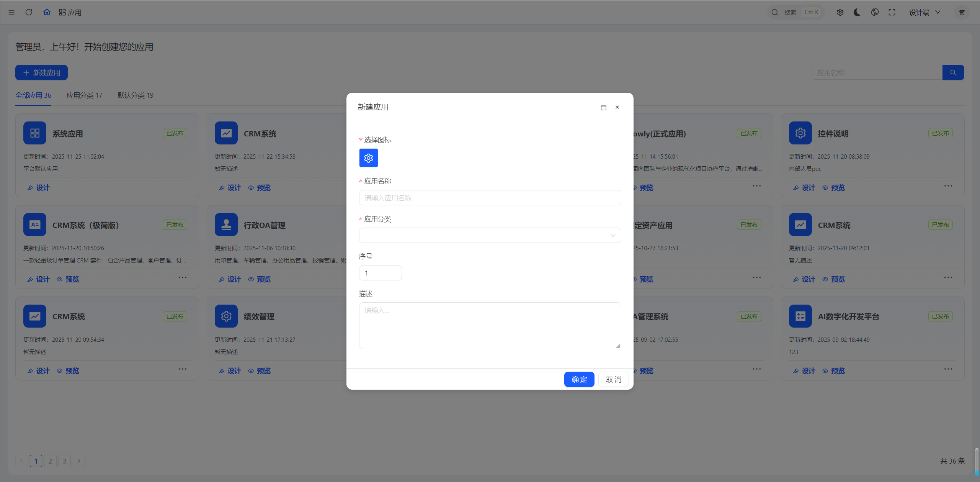The image size is (980, 482).
Task: Click the blue search magnifier button
Action: click(953, 72)
